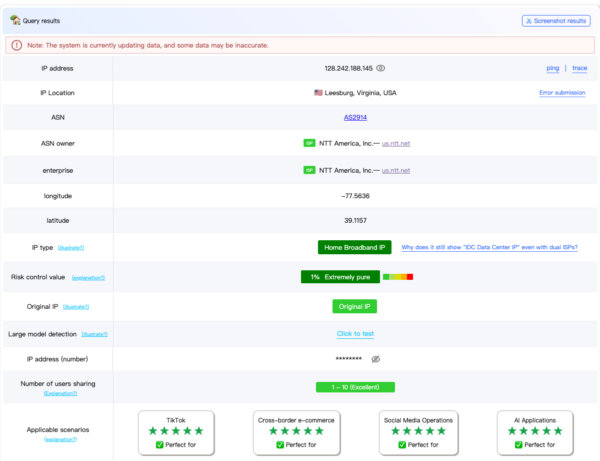Click the illustrate link beside Original IP
This screenshot has height=461, width=600.
point(76,307)
